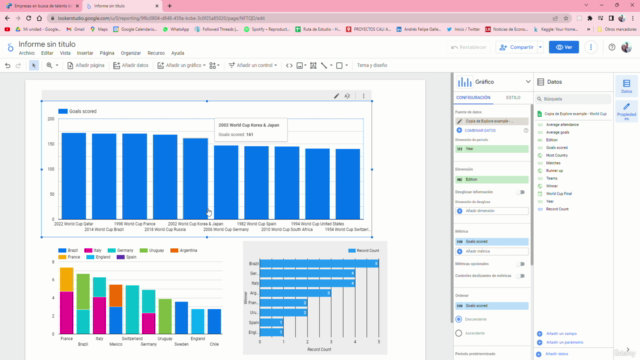This screenshot has height=360, width=640.
Task: Open the Propiedades side panel icon
Action: click(627, 111)
